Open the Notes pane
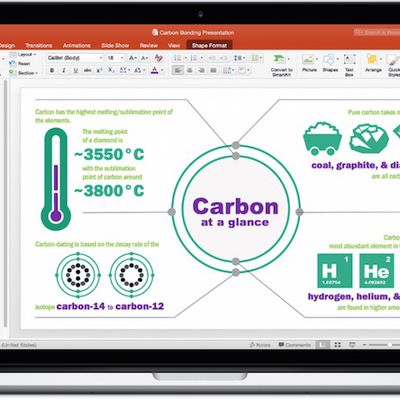Viewport: 400px width, 400px height. [x=260, y=345]
